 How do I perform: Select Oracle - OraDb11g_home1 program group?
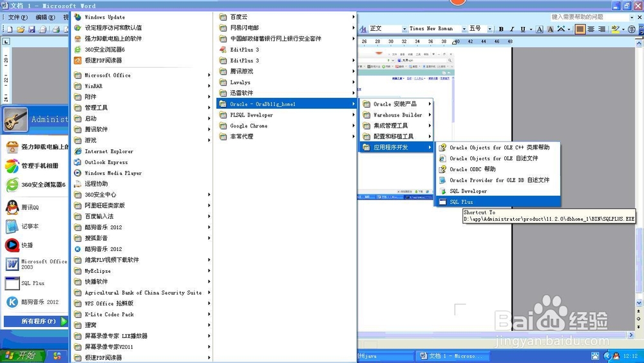pos(287,104)
